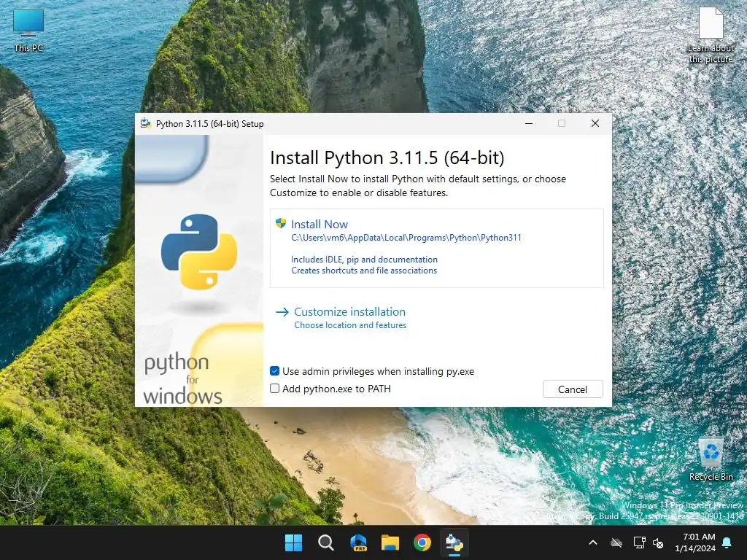Select 'Learn about this picture' desktop icon
The image size is (747, 560).
pos(711,35)
